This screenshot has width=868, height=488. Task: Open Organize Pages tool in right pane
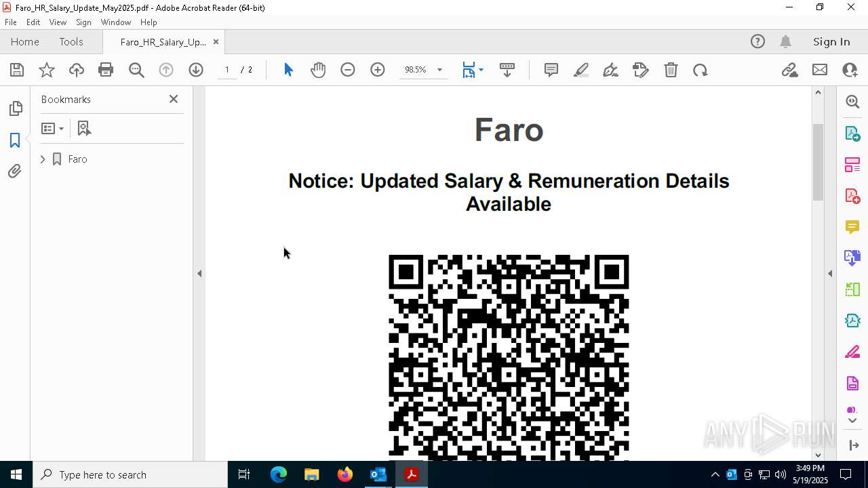(852, 164)
